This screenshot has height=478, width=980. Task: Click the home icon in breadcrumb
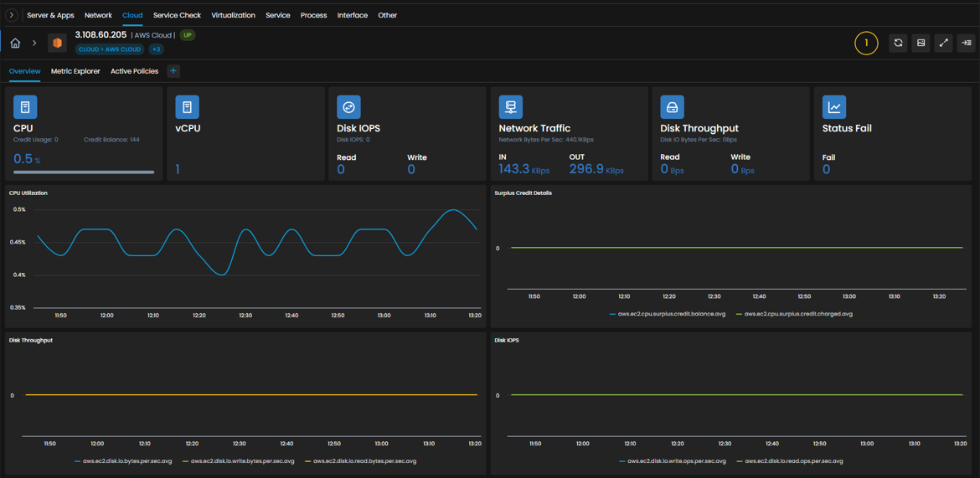pyautogui.click(x=16, y=44)
